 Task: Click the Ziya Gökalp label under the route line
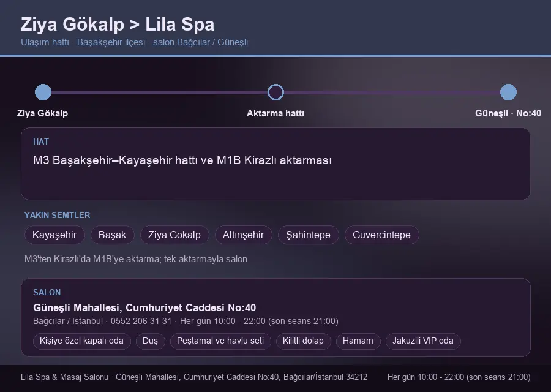42,113
